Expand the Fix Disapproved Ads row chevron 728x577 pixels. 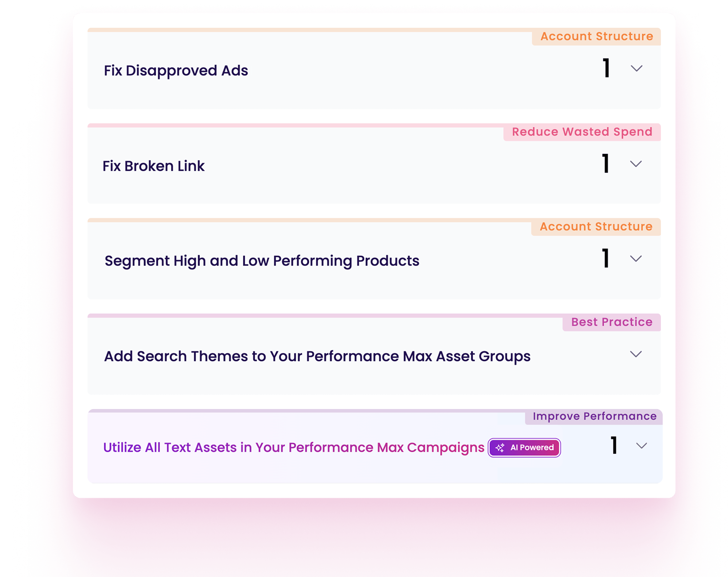tap(636, 69)
